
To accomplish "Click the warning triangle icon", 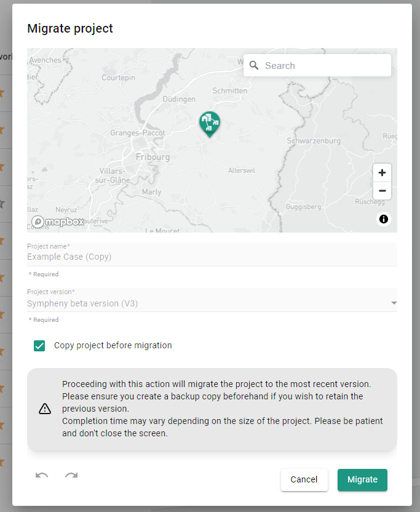I will [45, 409].
